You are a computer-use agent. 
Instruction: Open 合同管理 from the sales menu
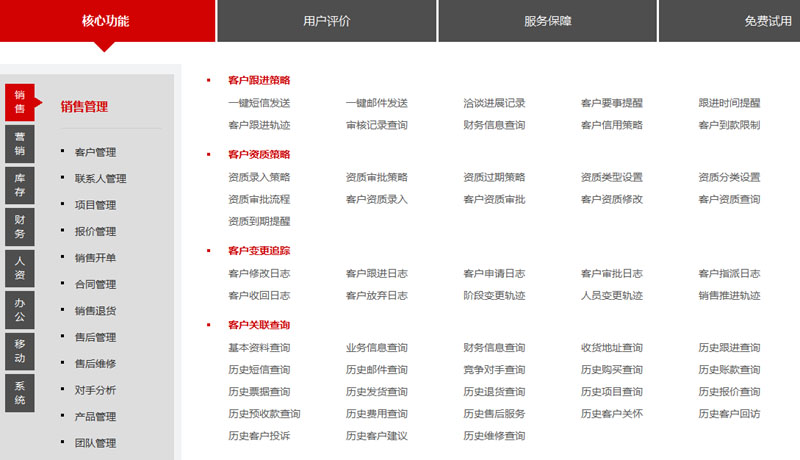[95, 284]
